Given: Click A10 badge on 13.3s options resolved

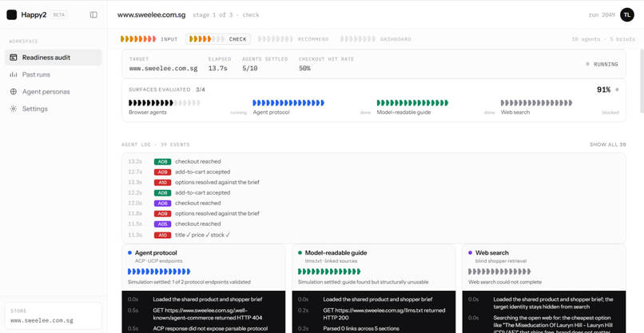Looking at the screenshot, I should point(163,182).
